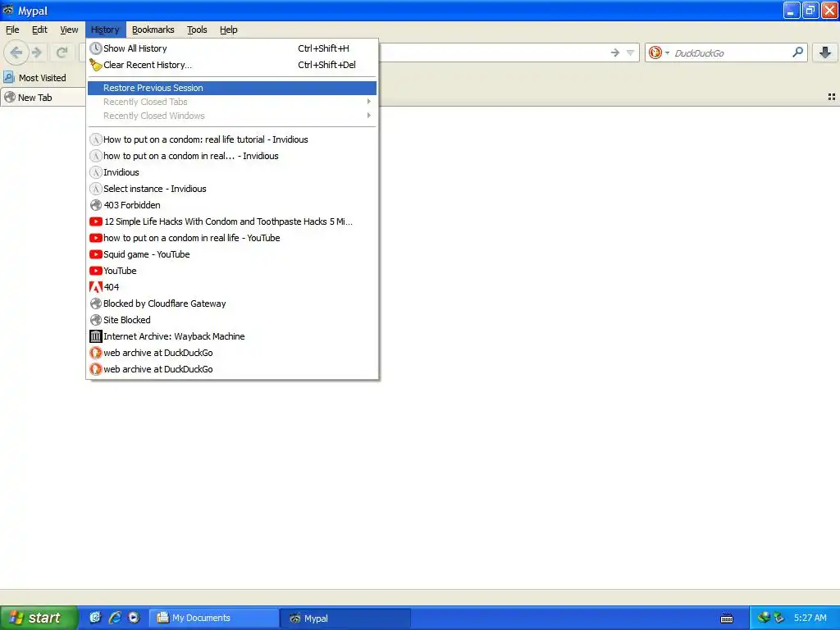Click the Show Desktop quick launch icon
This screenshot has width=840, height=630.
95,618
